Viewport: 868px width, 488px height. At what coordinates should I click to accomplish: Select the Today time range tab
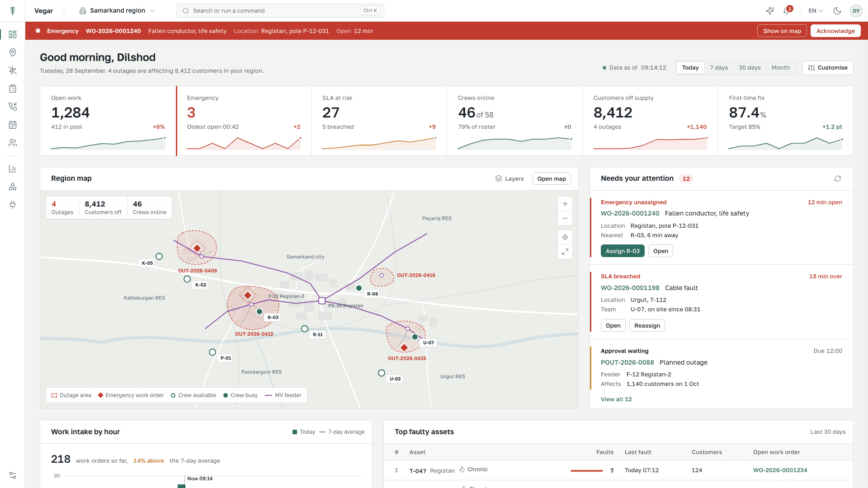[690, 68]
